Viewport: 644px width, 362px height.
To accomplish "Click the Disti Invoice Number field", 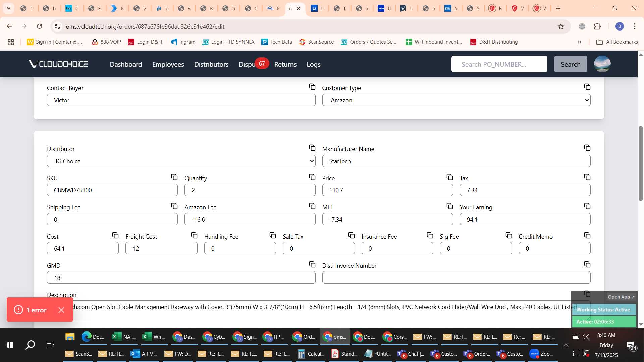I will pos(456,278).
